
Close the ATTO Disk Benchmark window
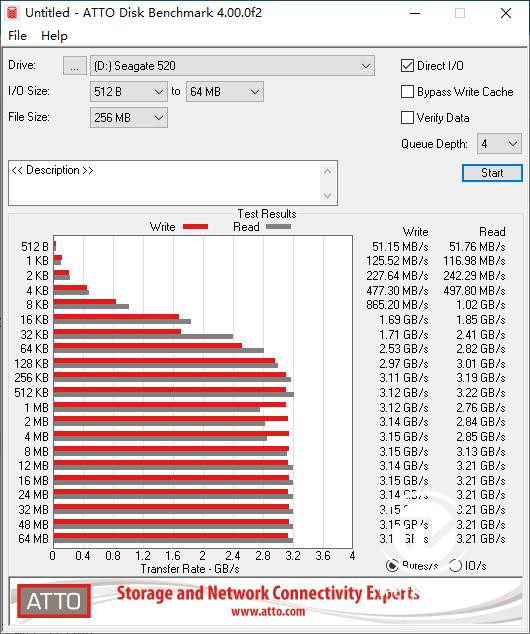pyautogui.click(x=506, y=13)
